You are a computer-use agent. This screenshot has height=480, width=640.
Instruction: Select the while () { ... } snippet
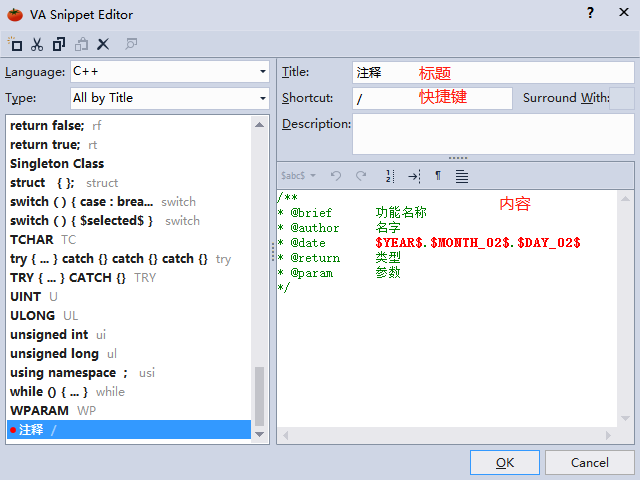(129, 391)
